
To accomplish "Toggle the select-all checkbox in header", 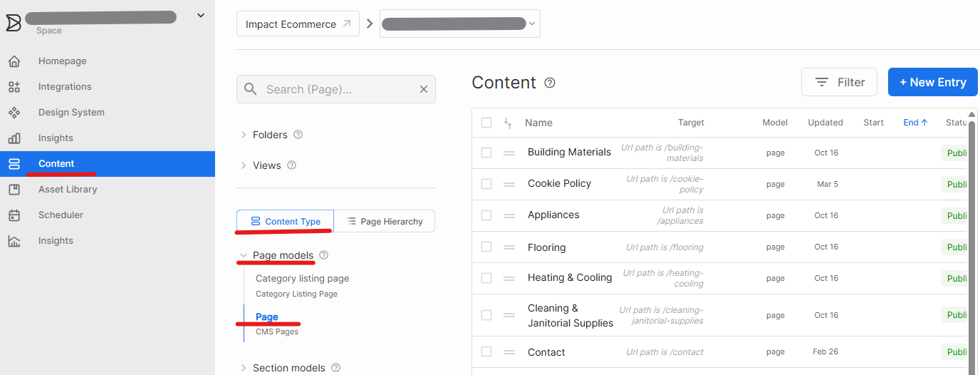I will [x=486, y=123].
